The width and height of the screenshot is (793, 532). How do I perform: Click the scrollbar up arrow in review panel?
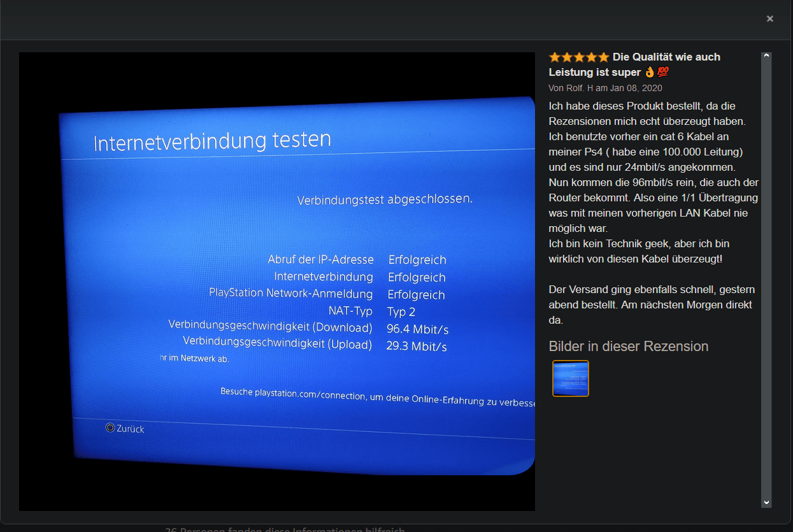point(766,57)
